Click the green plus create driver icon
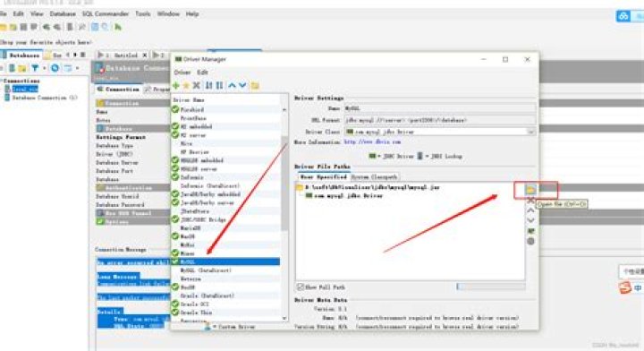The width and height of the screenshot is (644, 351). pyautogui.click(x=176, y=85)
